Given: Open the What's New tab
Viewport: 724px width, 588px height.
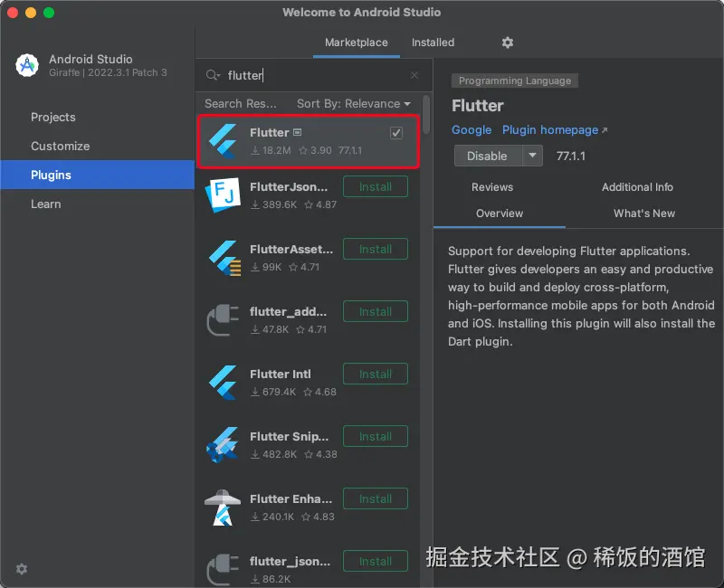Looking at the screenshot, I should [x=644, y=213].
